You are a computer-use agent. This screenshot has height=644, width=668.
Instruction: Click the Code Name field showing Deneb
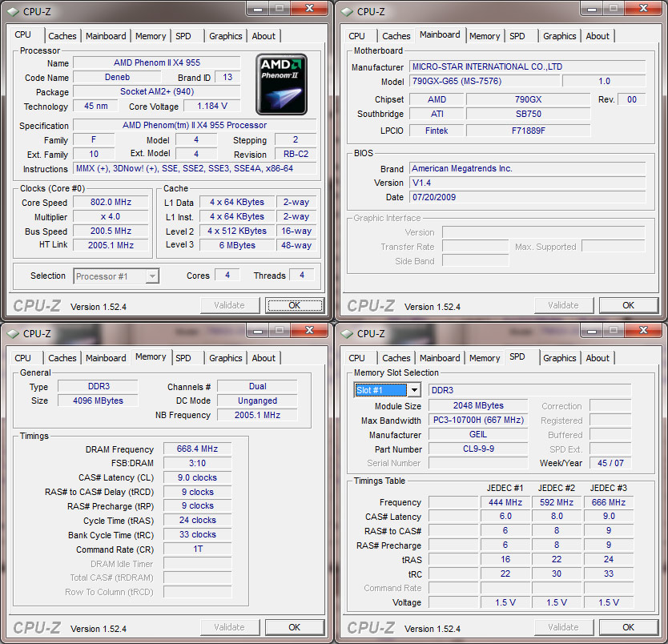(117, 77)
